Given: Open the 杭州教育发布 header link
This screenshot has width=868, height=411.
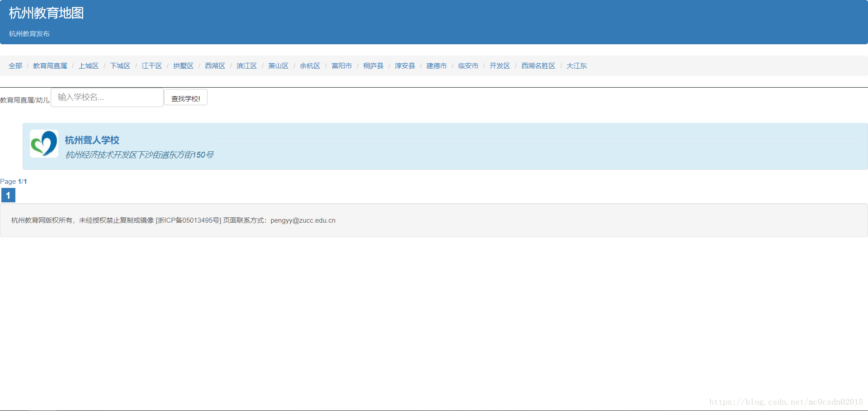Looking at the screenshot, I should (x=29, y=34).
